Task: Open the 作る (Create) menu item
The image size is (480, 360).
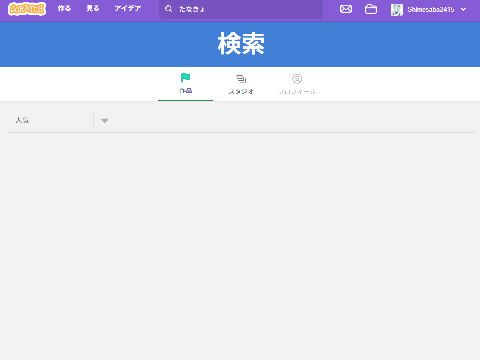Action: coord(64,9)
